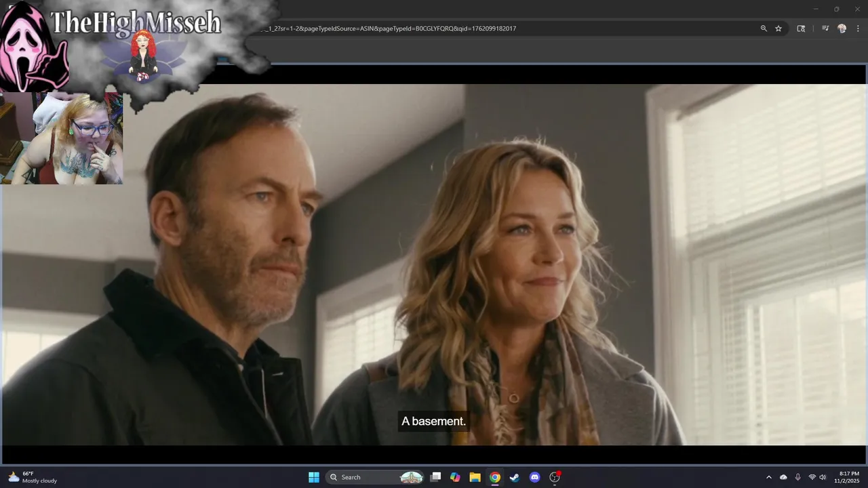Open Discord from the taskbar
The image size is (868, 488).
coord(534,477)
